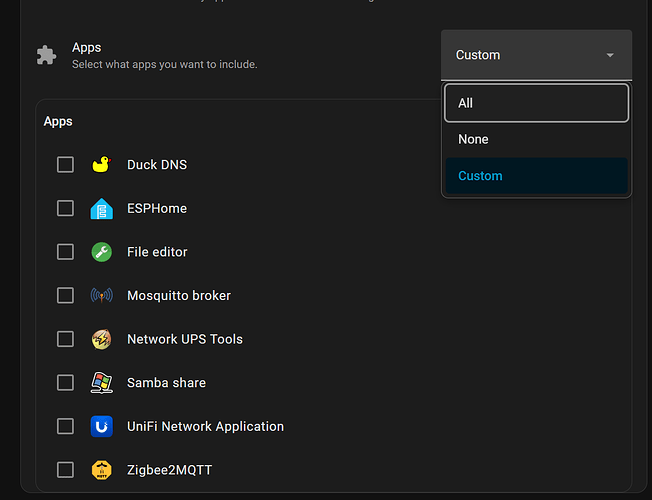Open the Custom apps dropdown field
The height and width of the screenshot is (500, 652).
[x=536, y=55]
